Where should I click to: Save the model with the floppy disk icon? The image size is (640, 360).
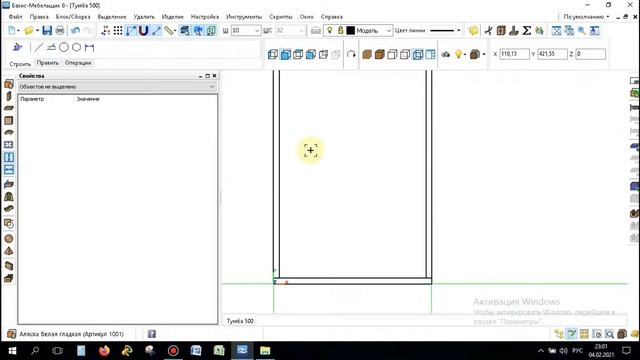pos(47,30)
